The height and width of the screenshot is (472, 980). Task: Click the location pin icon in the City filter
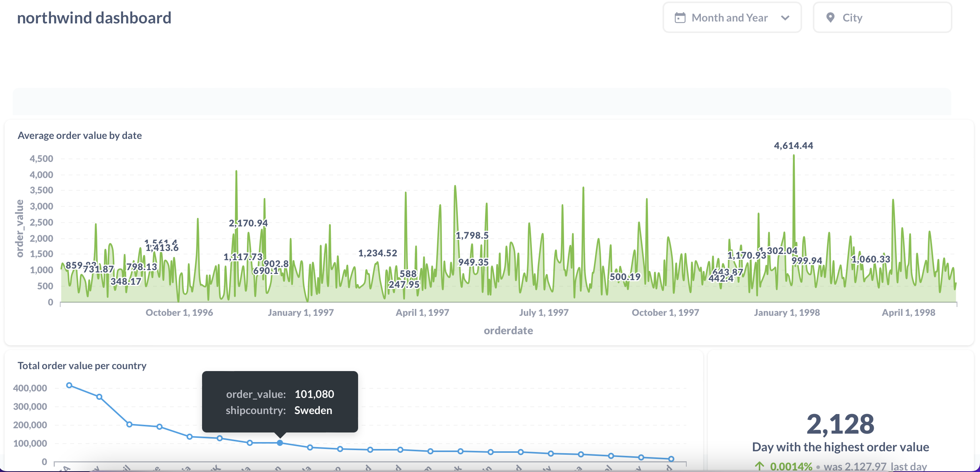(830, 17)
